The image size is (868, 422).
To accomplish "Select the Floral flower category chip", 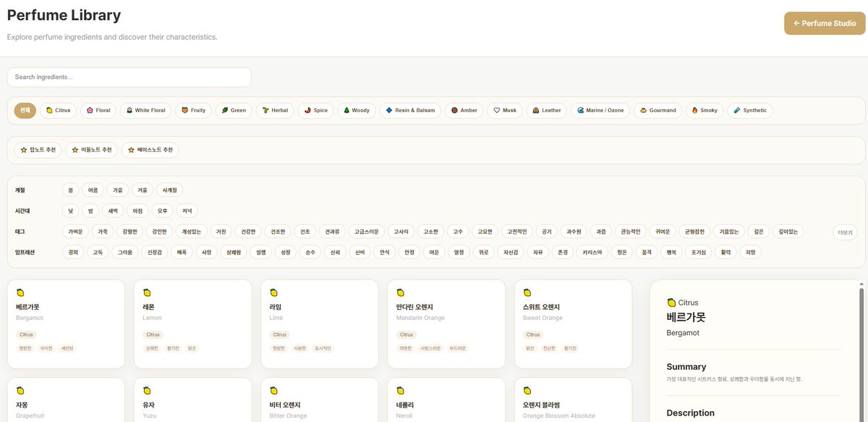I will point(98,111).
